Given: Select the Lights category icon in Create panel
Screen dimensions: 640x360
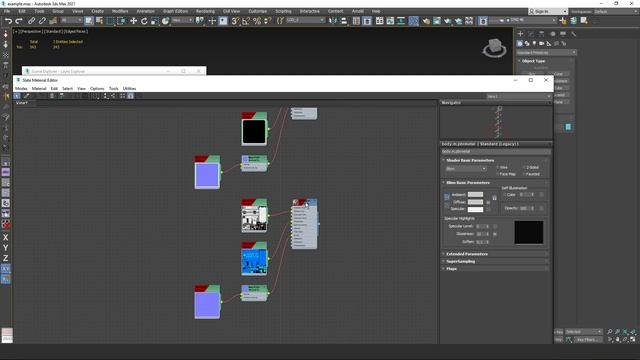Looking at the screenshot, I should coord(534,43).
